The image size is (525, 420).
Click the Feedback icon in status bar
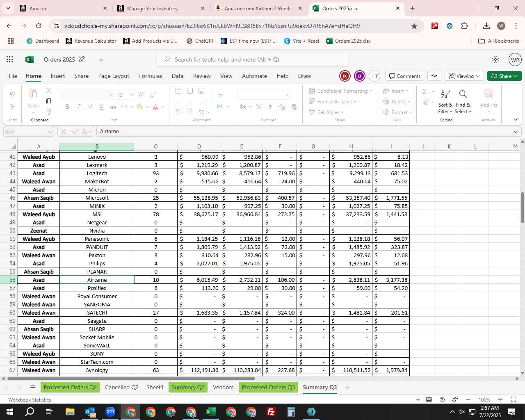click(455, 399)
